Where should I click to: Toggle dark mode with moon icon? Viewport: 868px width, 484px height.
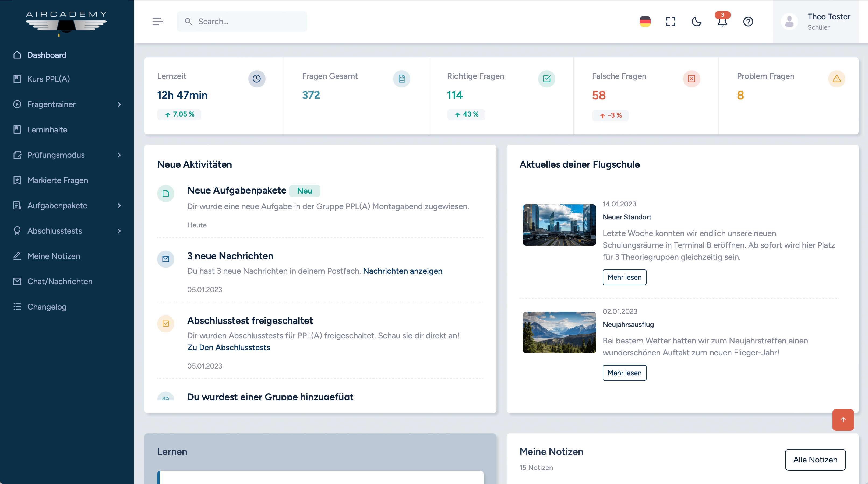point(696,22)
